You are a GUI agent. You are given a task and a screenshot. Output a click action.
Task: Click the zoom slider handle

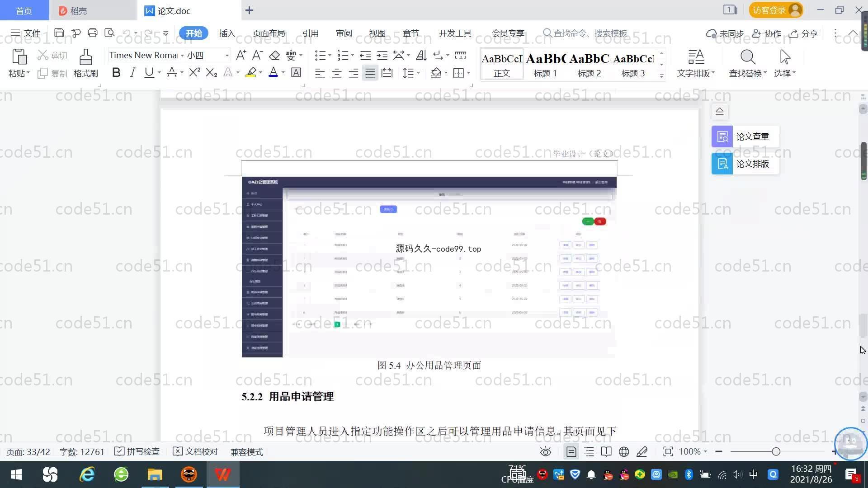point(776,451)
